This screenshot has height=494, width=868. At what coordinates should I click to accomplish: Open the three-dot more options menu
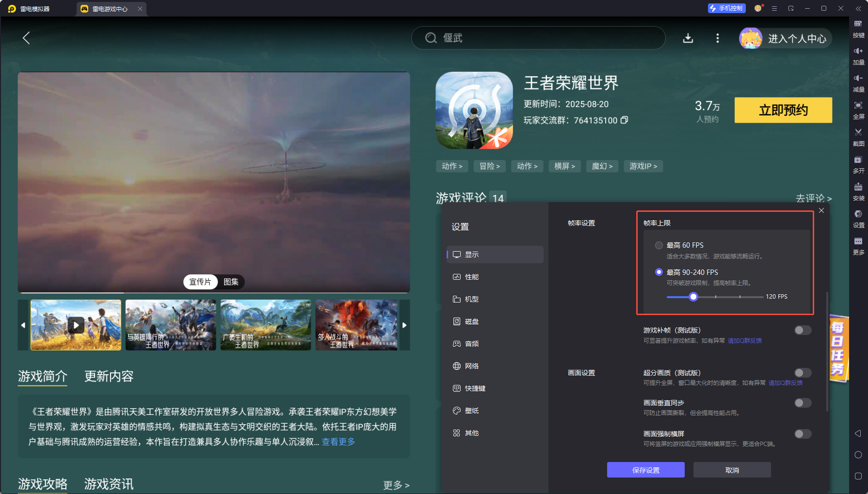pos(718,38)
